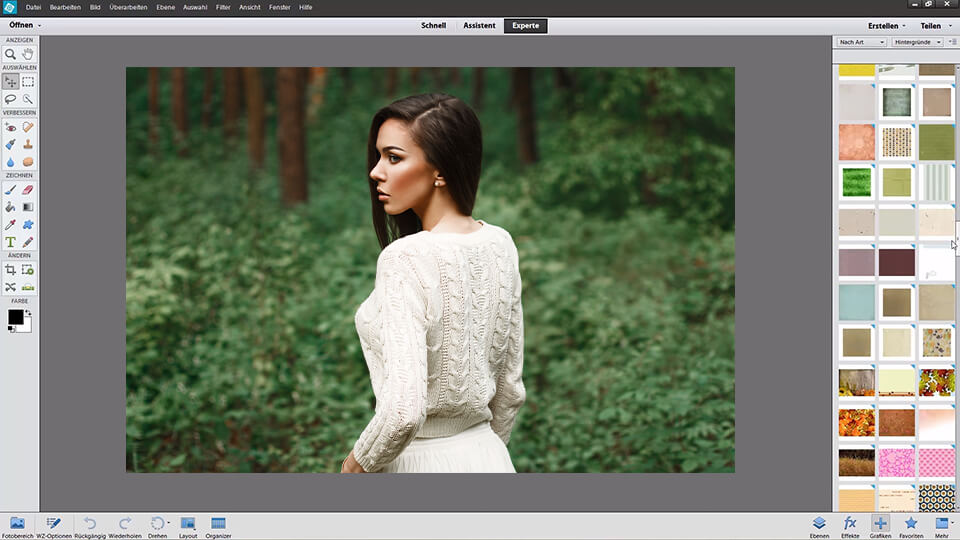Select the Recompose tool

click(28, 269)
